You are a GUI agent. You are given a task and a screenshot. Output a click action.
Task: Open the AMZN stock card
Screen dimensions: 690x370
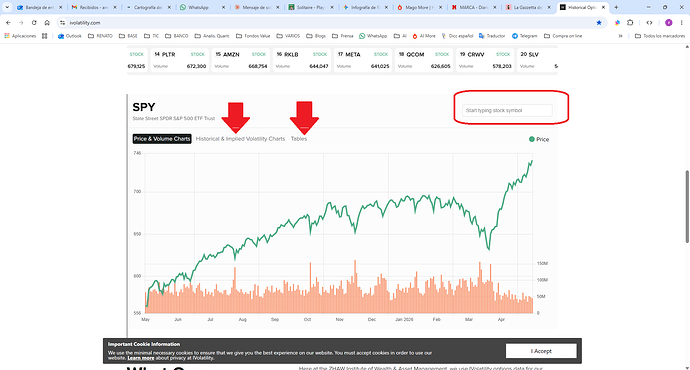point(241,60)
